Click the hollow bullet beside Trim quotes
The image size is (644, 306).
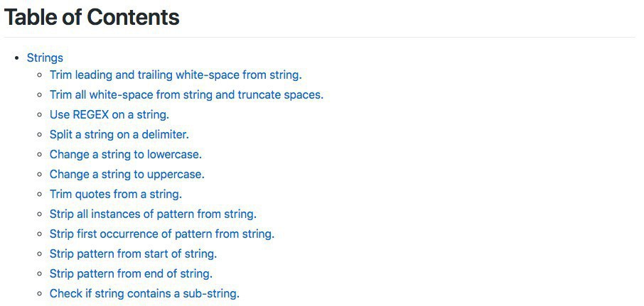[40, 194]
